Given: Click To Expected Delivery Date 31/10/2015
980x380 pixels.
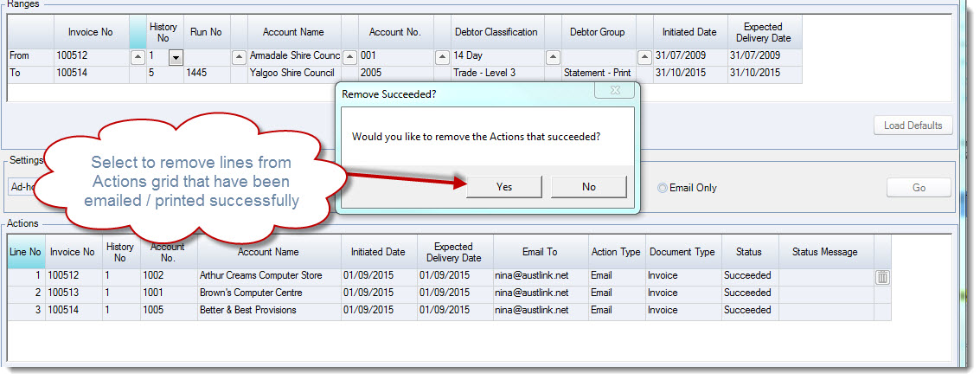Looking at the screenshot, I should 764,73.
